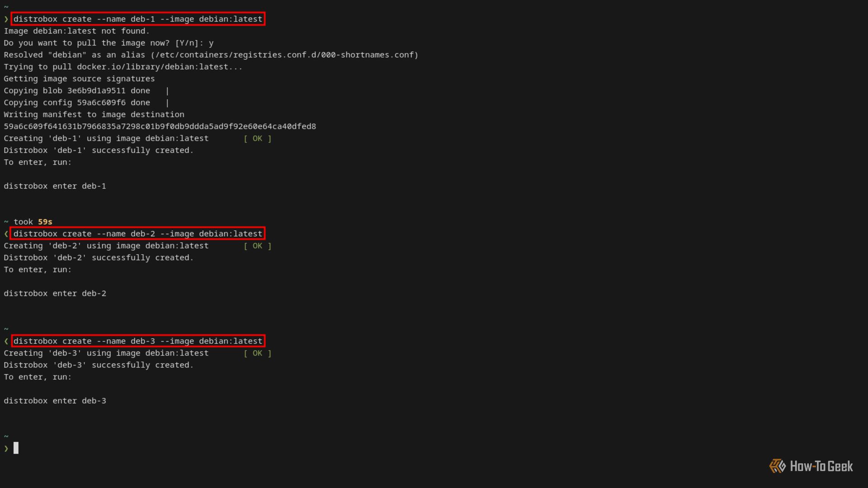Click 'Copying config 59a6c609f6 done' line

(x=86, y=103)
